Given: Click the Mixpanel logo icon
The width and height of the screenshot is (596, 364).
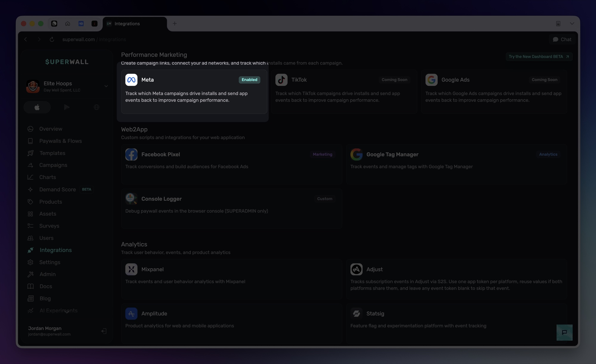Looking at the screenshot, I should pos(131,269).
